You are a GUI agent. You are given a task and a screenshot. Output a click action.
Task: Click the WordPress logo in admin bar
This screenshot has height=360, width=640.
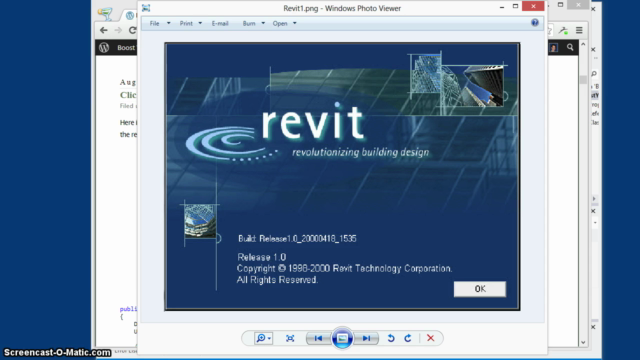[x=104, y=48]
